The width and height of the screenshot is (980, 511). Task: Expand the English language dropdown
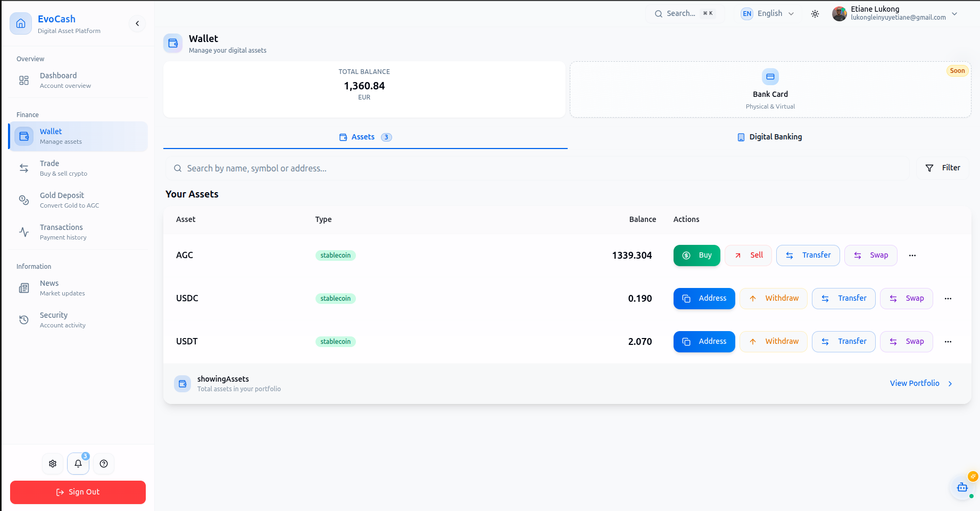(767, 13)
